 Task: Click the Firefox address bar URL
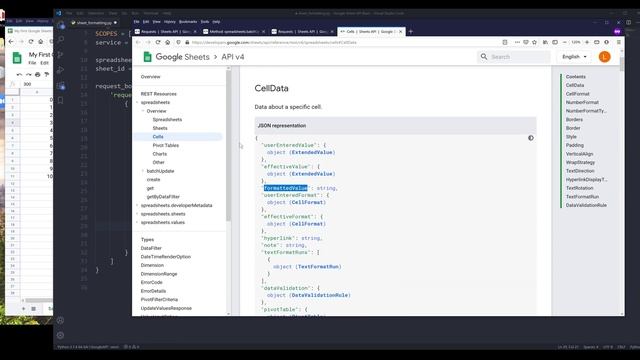pos(274,42)
